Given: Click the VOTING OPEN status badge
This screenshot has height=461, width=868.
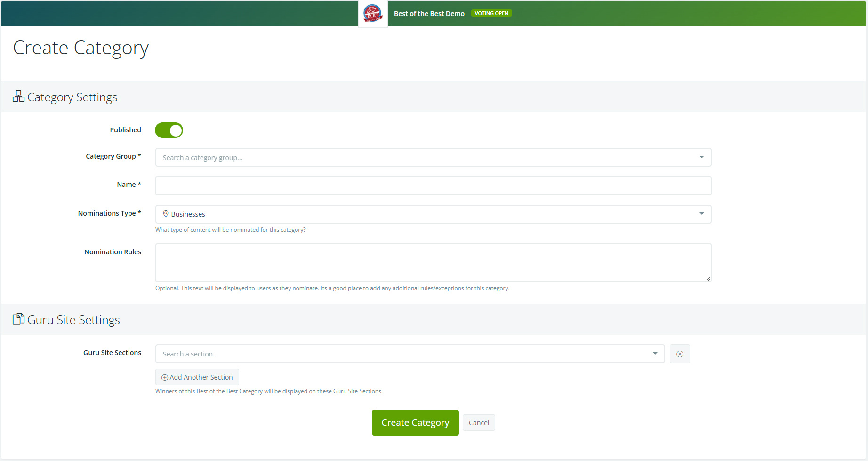Looking at the screenshot, I should tap(491, 13).
